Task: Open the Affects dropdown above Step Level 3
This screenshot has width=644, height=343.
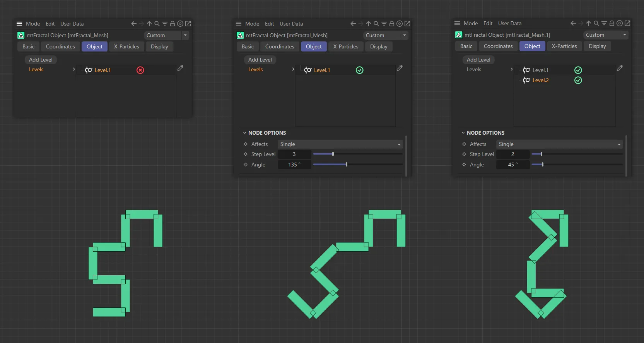Action: (x=340, y=144)
